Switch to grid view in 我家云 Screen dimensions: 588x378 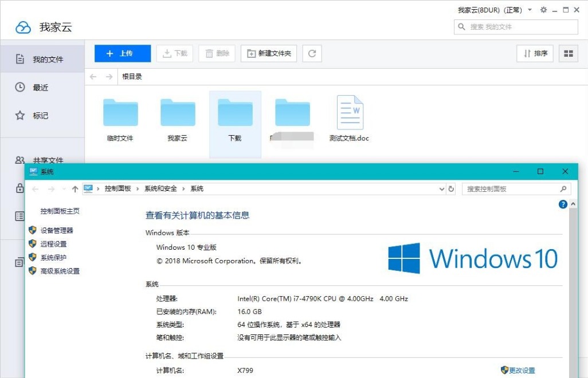[569, 54]
